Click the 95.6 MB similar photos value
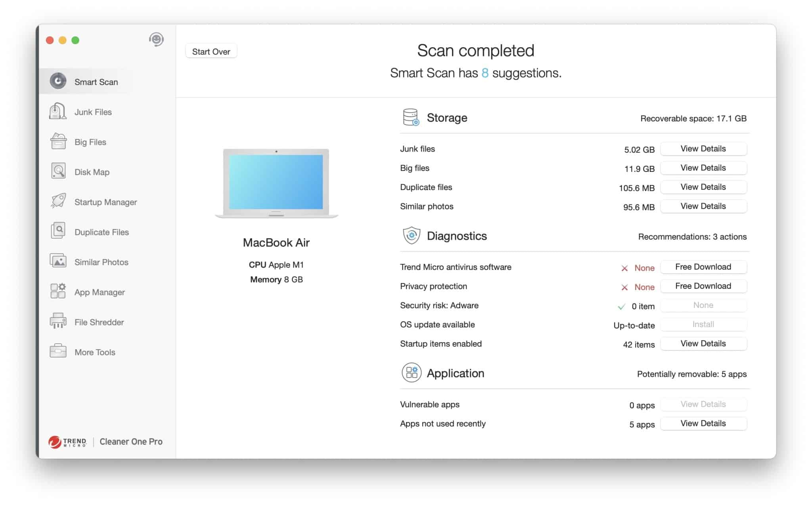 [639, 207]
